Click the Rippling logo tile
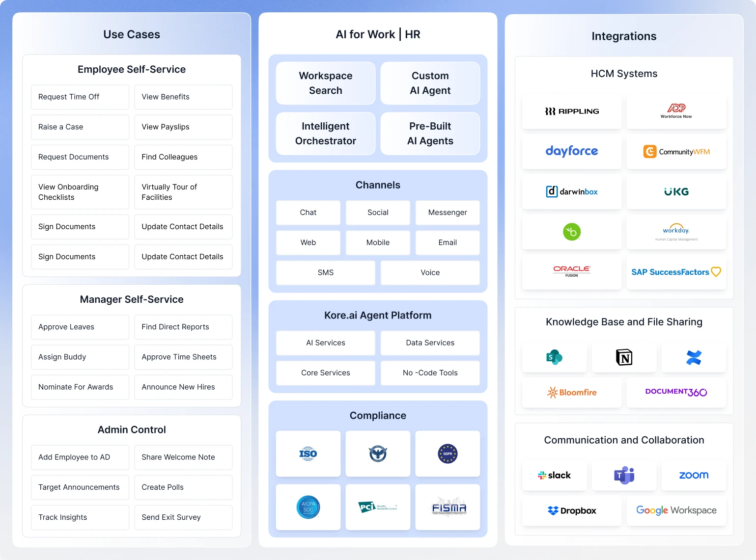 click(x=572, y=111)
